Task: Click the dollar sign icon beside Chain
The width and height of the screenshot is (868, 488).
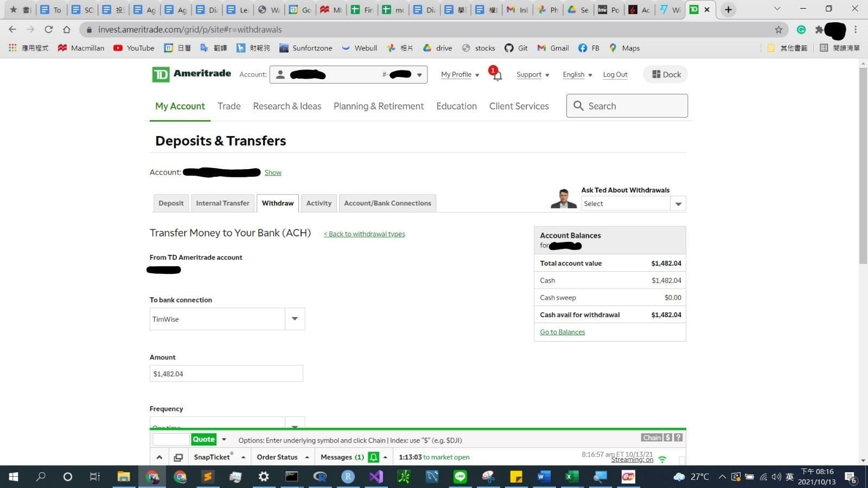Action: pyautogui.click(x=668, y=438)
